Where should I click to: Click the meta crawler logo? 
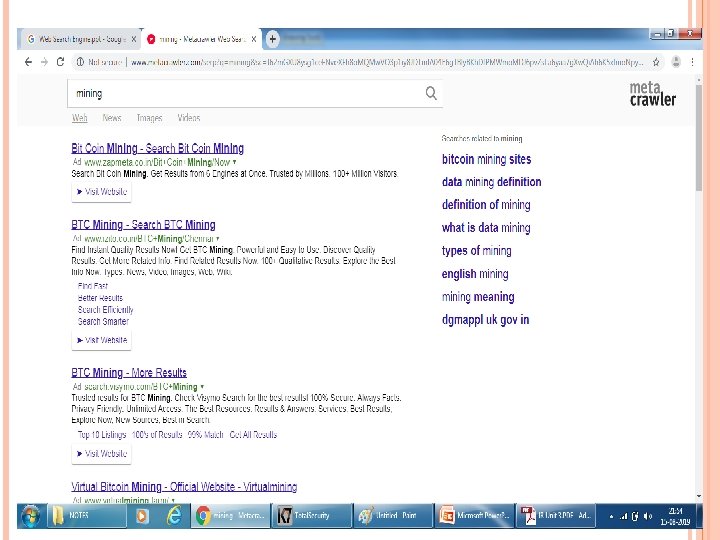652,94
